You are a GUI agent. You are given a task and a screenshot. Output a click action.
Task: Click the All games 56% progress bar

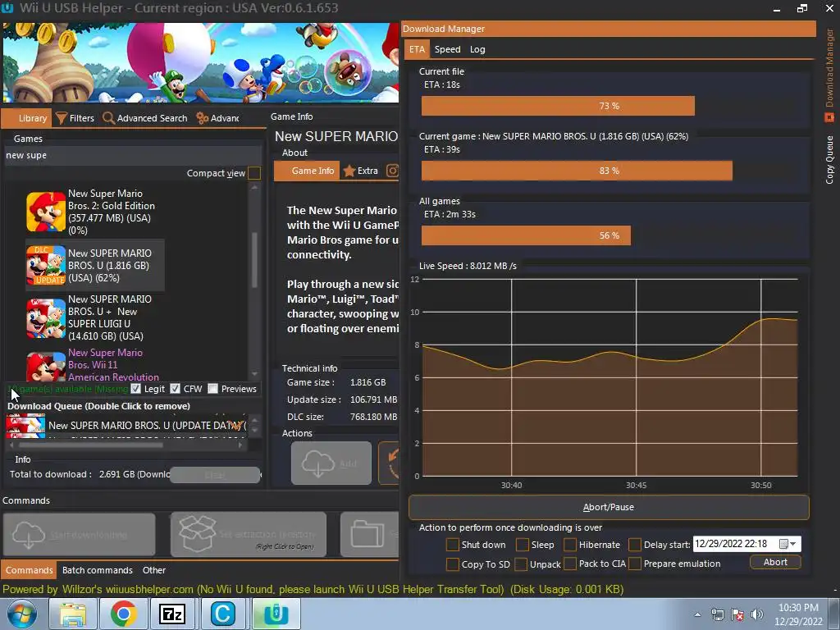coord(609,235)
